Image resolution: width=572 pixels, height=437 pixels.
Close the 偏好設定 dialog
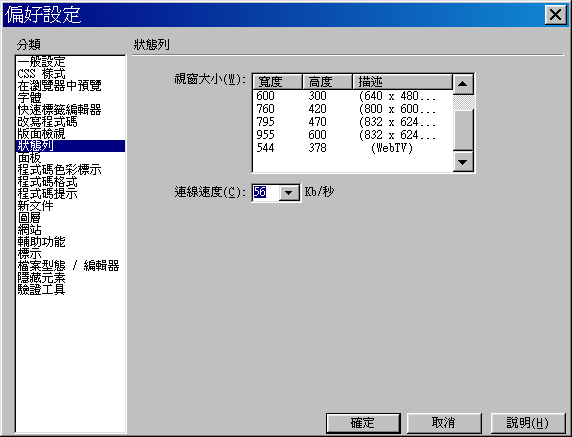pos(556,15)
